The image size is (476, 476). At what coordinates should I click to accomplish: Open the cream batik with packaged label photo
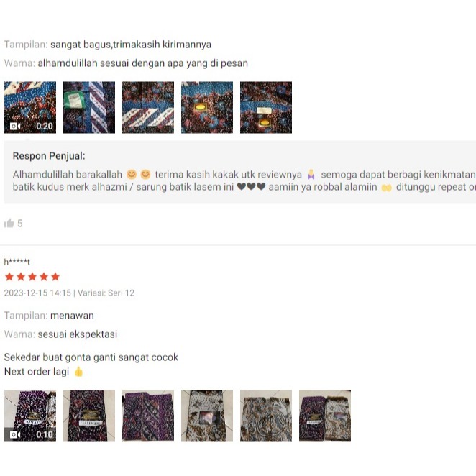click(207, 416)
